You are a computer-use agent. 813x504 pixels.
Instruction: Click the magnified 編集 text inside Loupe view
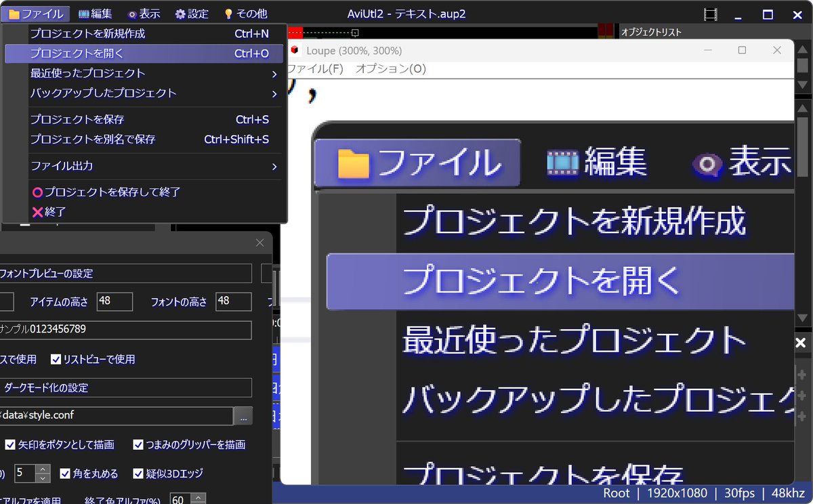pyautogui.click(x=615, y=163)
